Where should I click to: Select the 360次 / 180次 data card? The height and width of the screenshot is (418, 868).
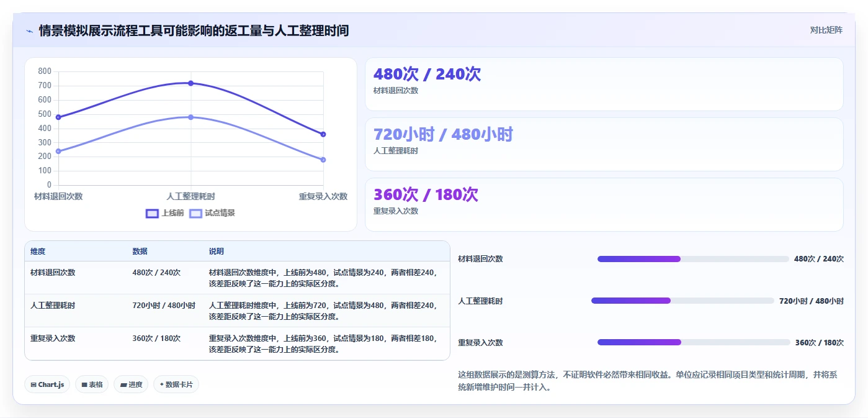point(604,205)
